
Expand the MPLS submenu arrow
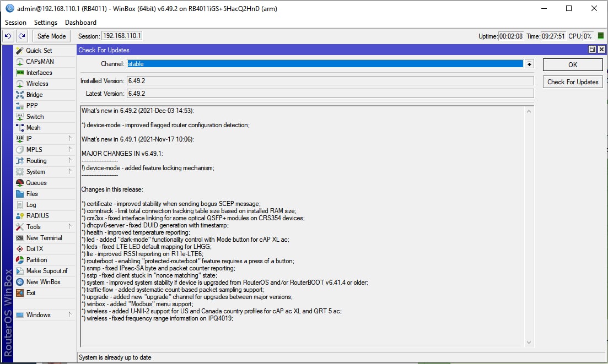point(70,150)
